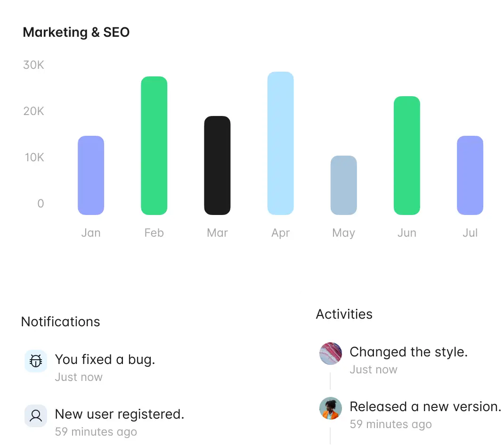Click the 30K axis label
The image size is (504, 446).
point(33,65)
